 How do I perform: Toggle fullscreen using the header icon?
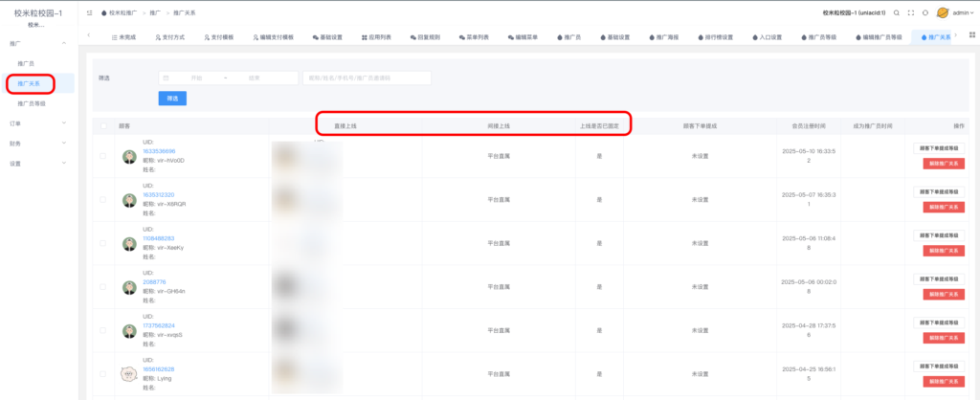point(910,13)
